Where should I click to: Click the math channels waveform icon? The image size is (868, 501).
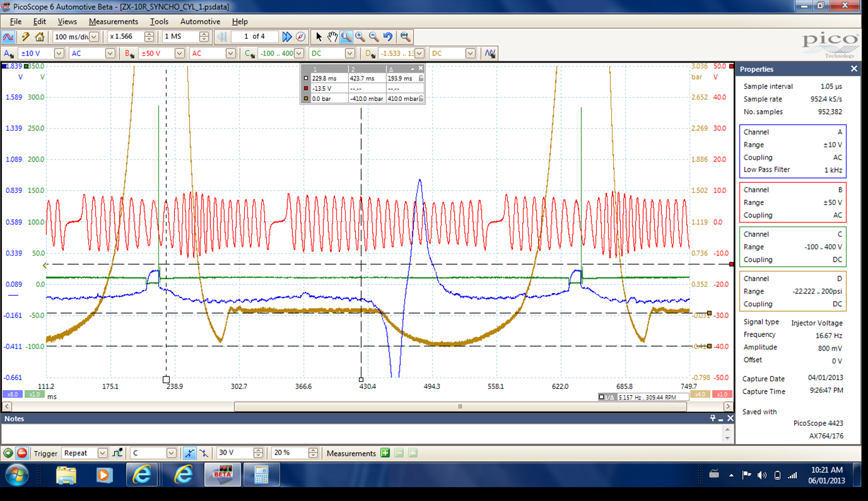tap(490, 54)
